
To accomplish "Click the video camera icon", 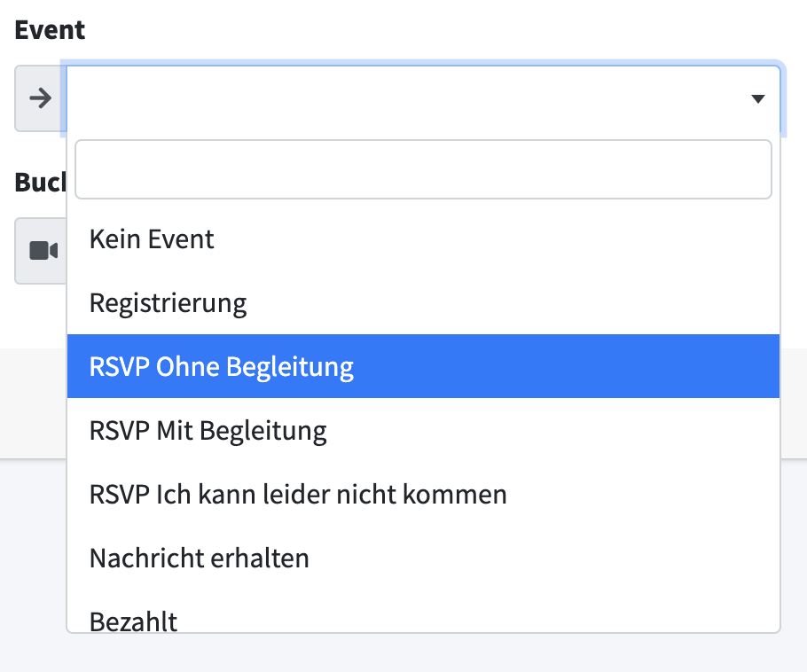I will tap(43, 251).
